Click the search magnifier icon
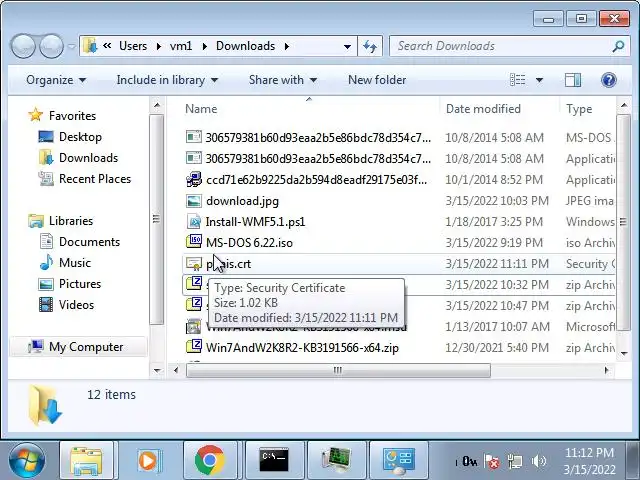640x480 pixels. [619, 46]
